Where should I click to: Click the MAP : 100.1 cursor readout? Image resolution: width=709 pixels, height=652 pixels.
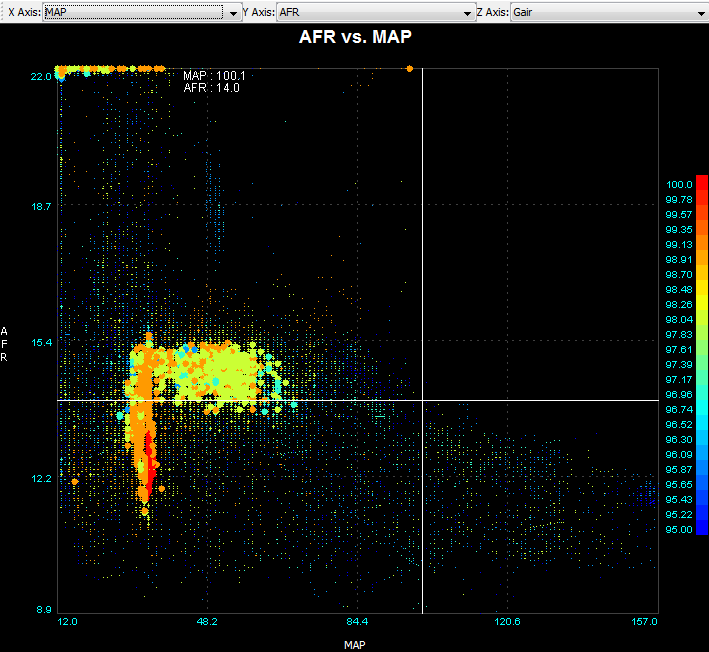coord(212,75)
